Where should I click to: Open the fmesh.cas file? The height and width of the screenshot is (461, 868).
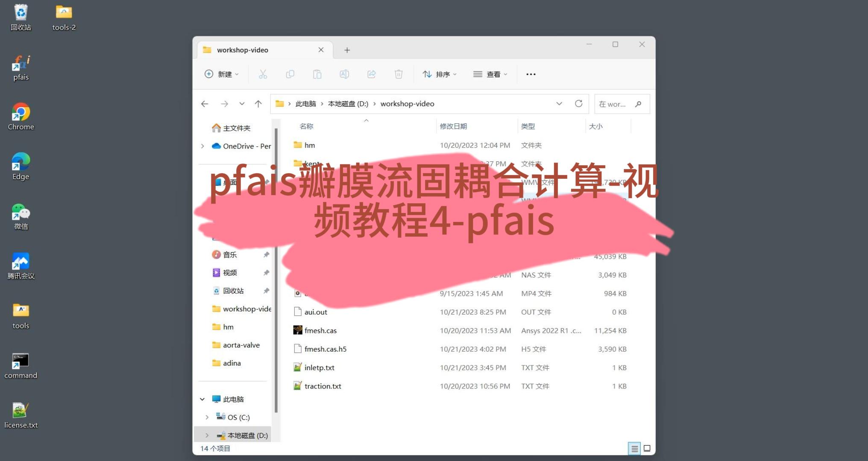tap(320, 330)
